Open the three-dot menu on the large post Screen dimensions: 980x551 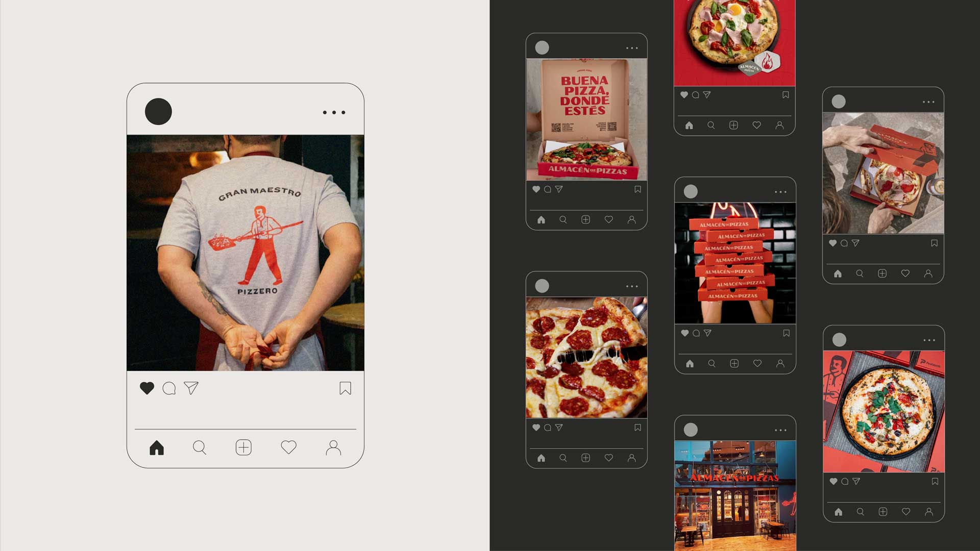(x=334, y=112)
